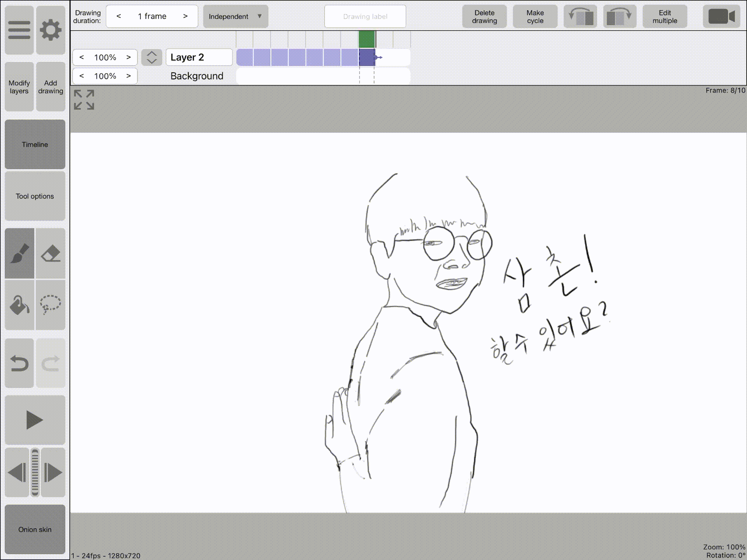Increase drawing duration with right arrow
The image size is (747, 560).
pyautogui.click(x=185, y=16)
